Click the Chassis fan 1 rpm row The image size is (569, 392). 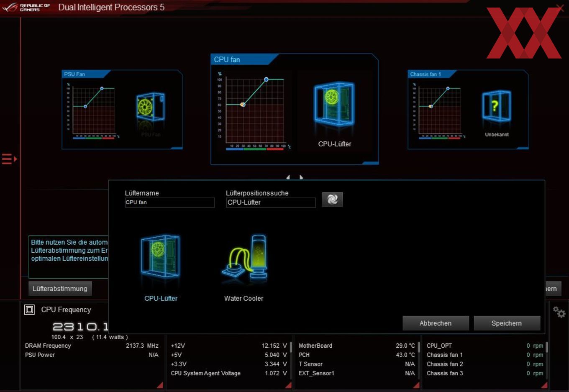[485, 355]
